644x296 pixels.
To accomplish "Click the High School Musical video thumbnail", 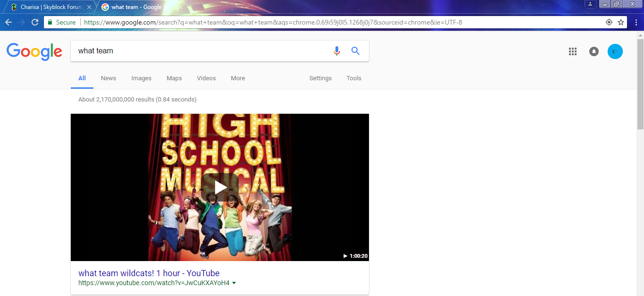I will (x=220, y=187).
